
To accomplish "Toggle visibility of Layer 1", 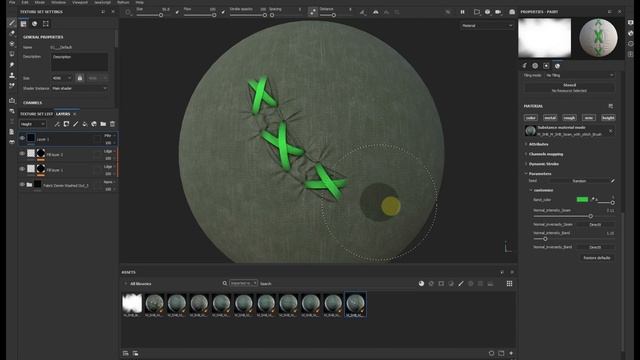I will coord(22,138).
